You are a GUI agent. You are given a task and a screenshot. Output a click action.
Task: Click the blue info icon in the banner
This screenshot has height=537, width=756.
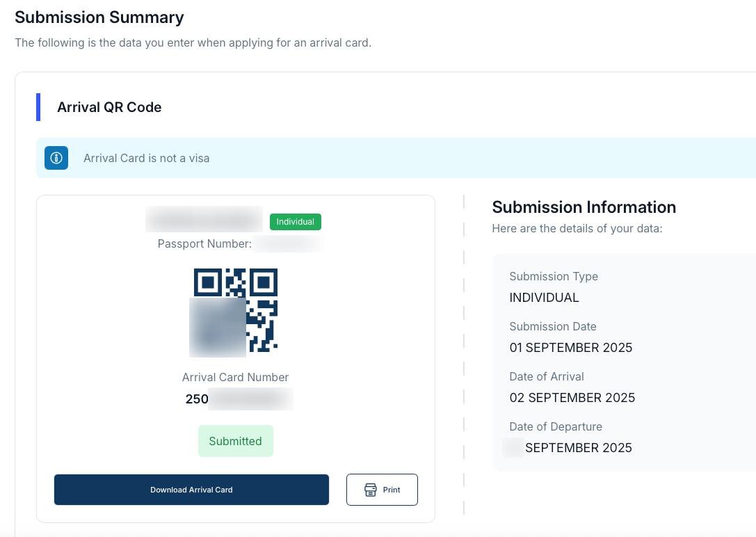pyautogui.click(x=56, y=158)
